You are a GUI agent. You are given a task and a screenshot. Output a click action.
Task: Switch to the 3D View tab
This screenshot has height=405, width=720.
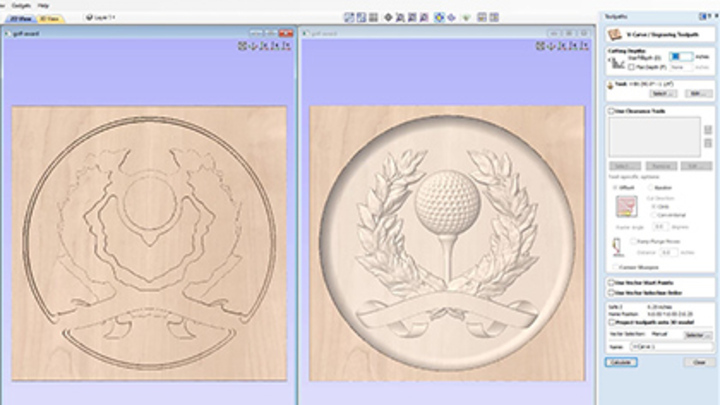[x=48, y=18]
